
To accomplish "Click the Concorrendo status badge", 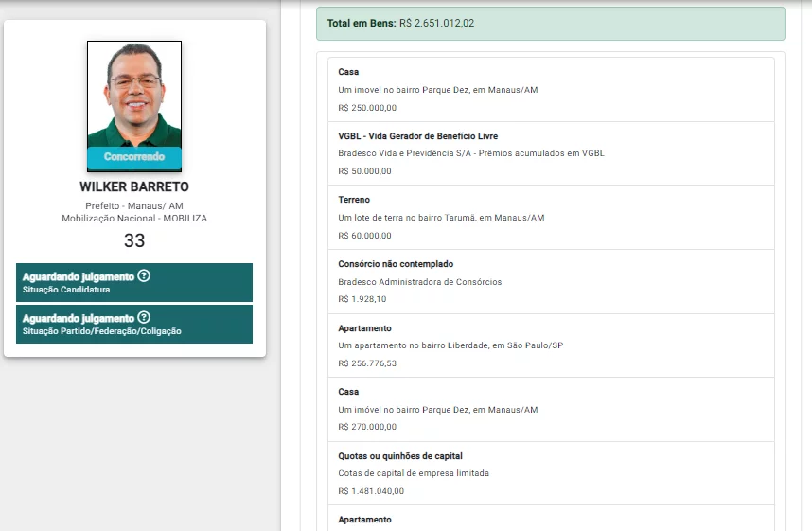I will click(134, 157).
